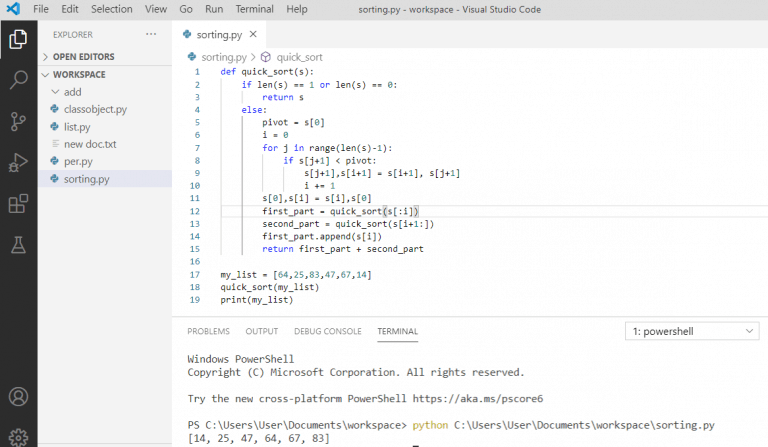Viewport: 768px width, 447px height.
Task: Open the Manage gear settings icon
Action: (18, 438)
